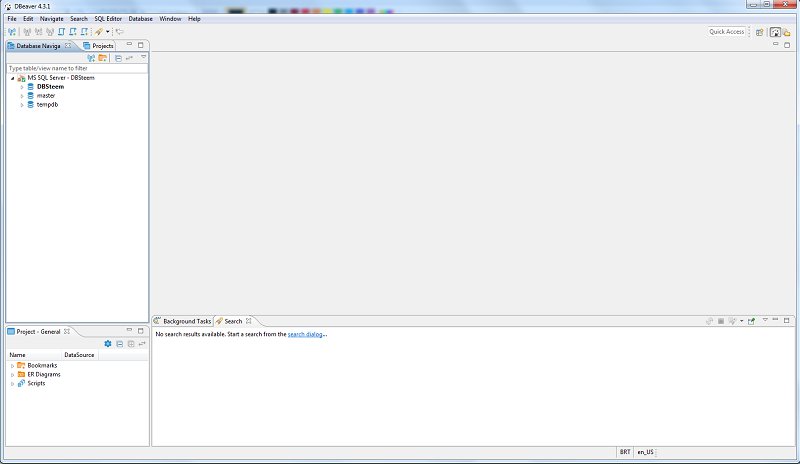Close the Project - General tab

67,331
